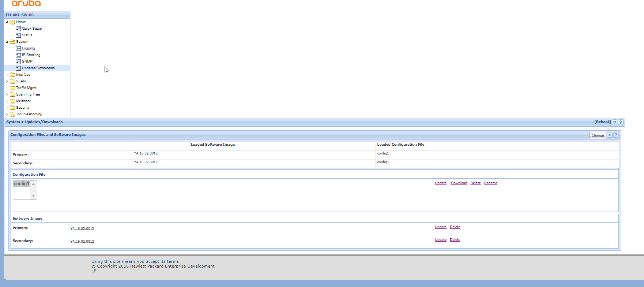Screen dimensions: 644x287
Task: Click Download link for configuration file
Action: pos(459,183)
